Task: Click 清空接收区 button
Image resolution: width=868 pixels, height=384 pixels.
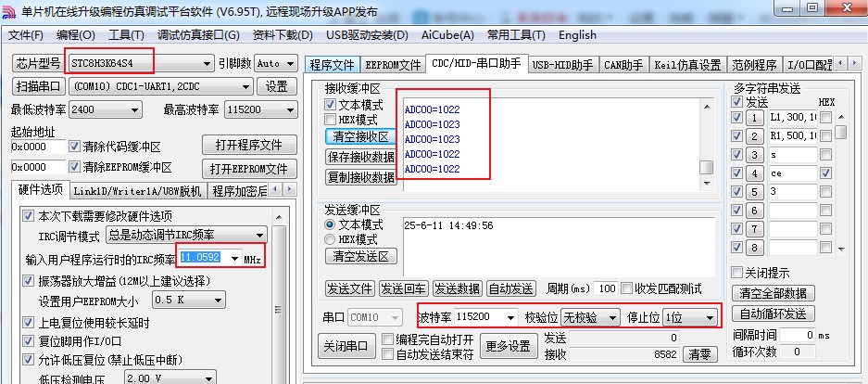Action: 361,136
